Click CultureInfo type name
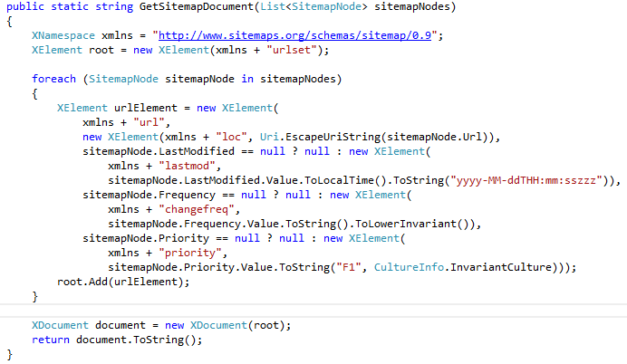Screen dimensions: 627x364 point(409,267)
